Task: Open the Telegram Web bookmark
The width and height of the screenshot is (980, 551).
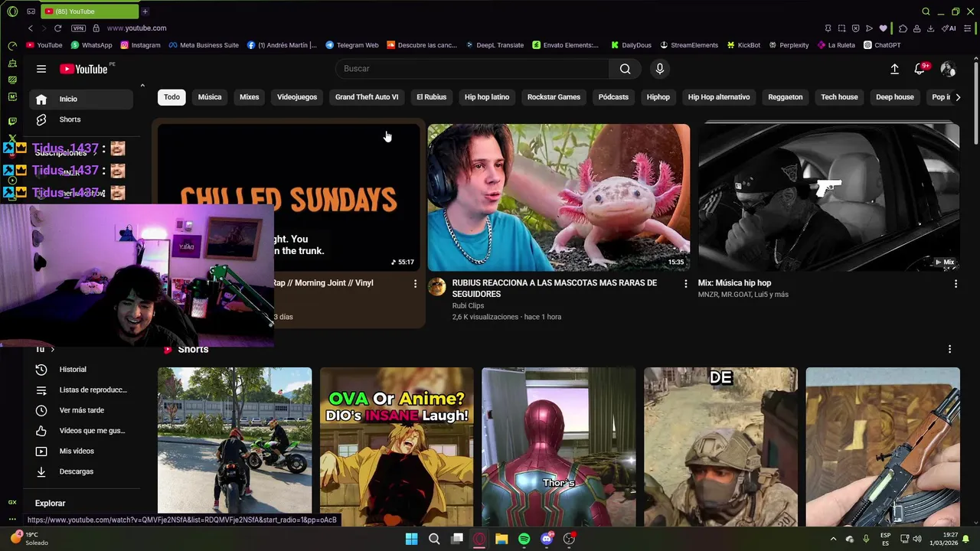Action: click(352, 45)
